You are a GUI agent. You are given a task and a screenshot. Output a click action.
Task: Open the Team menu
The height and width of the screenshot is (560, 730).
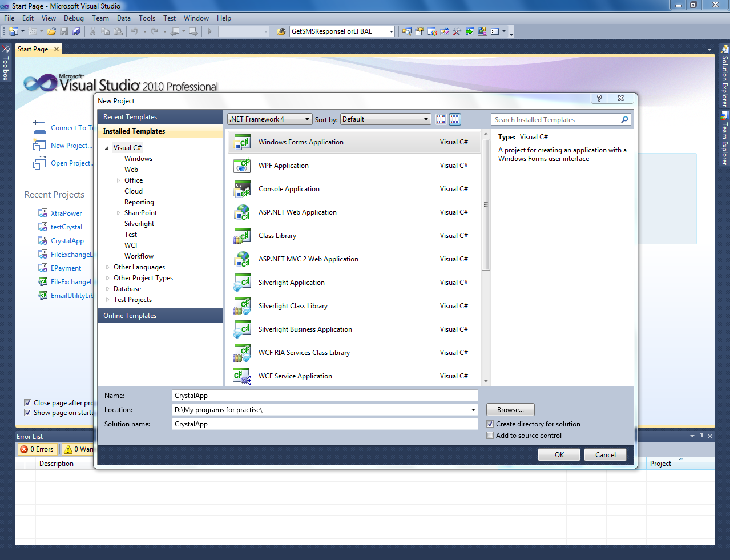tap(100, 18)
